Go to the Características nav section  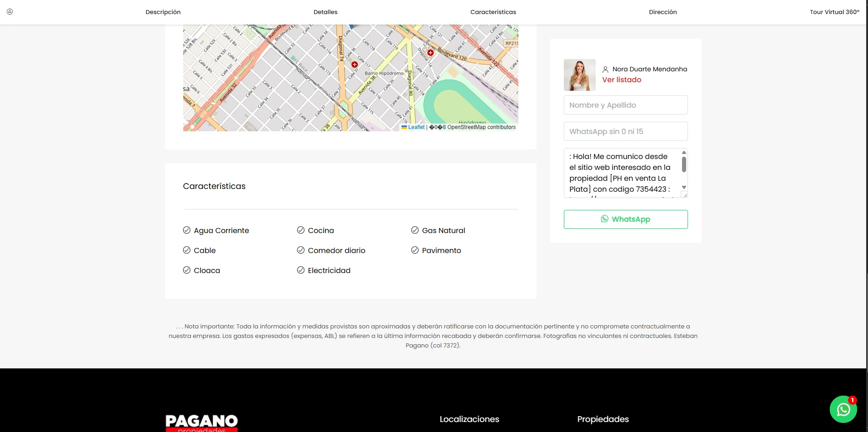pyautogui.click(x=493, y=12)
